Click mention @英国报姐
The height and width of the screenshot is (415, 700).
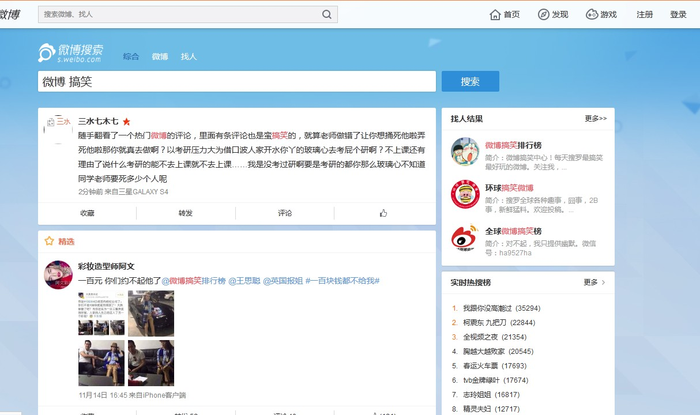point(283,281)
